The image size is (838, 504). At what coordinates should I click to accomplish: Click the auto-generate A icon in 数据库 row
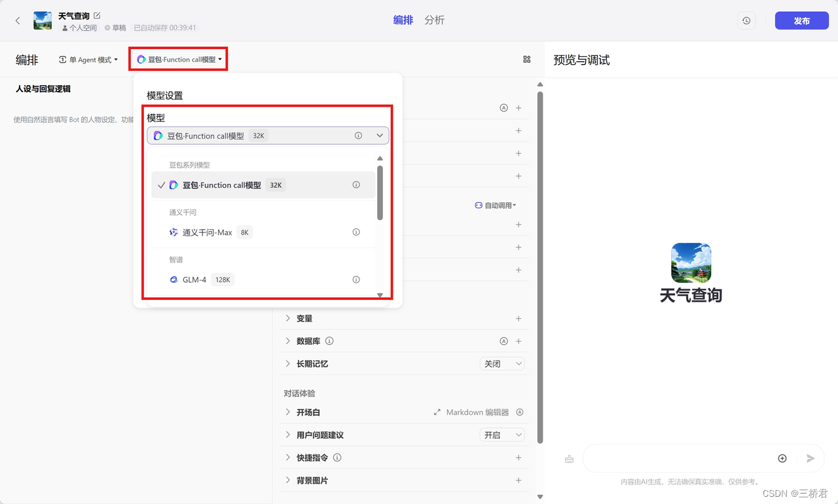coord(503,341)
